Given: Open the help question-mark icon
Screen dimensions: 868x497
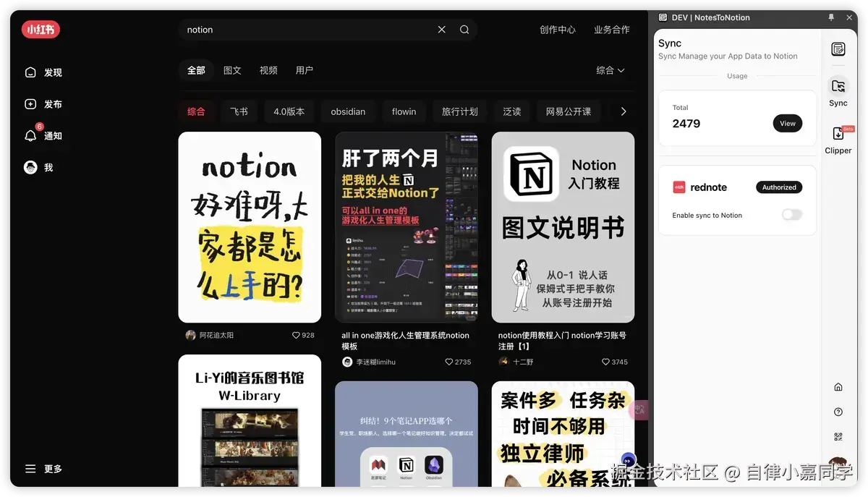Looking at the screenshot, I should (x=838, y=412).
